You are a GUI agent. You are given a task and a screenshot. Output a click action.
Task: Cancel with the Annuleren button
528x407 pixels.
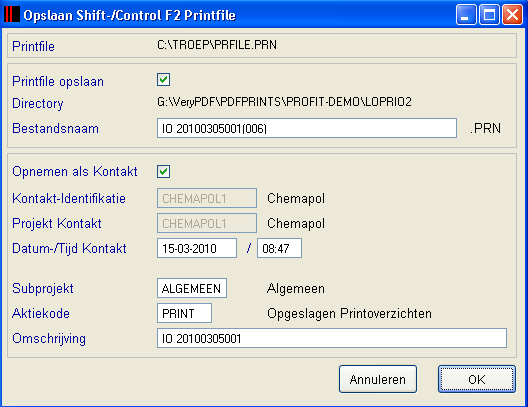(x=378, y=379)
